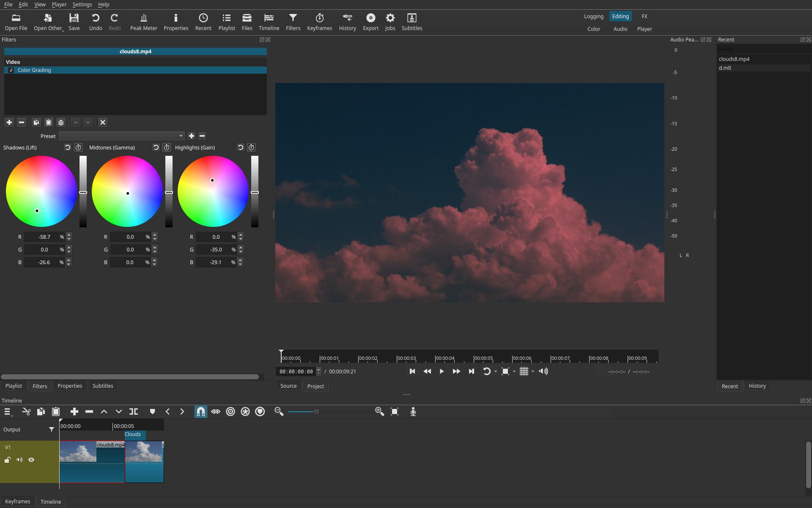Expand the Preset combo box
812x508 pixels.
tap(122, 136)
